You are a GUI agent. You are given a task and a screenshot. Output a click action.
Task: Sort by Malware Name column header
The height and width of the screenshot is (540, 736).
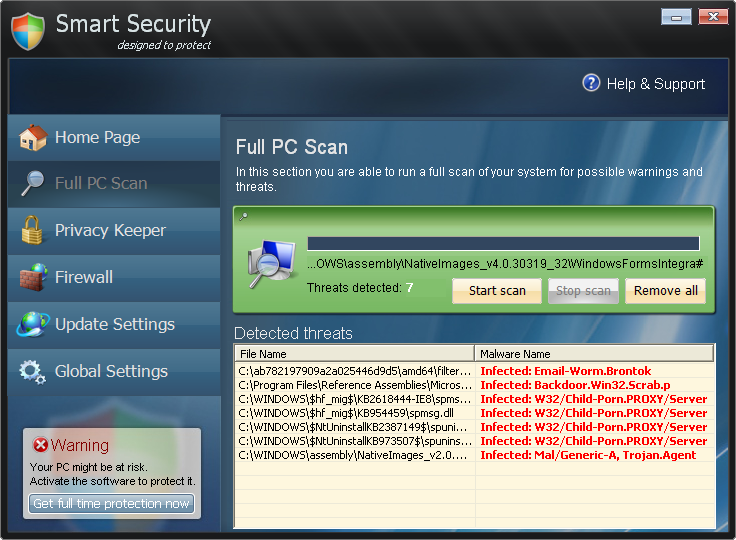tap(594, 354)
